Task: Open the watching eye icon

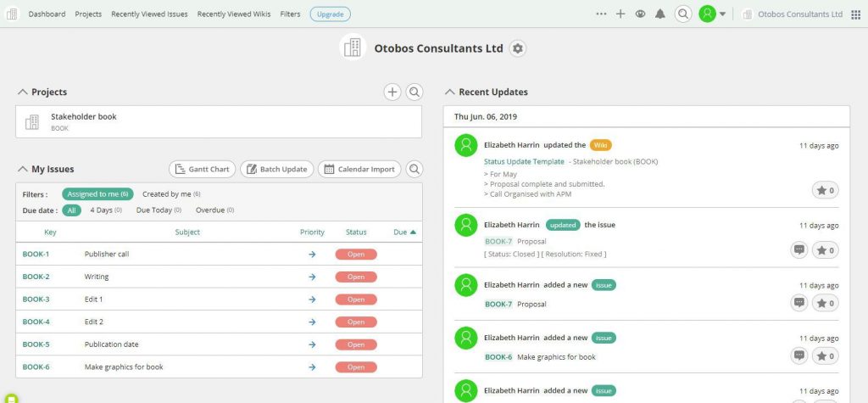Action: [x=640, y=14]
